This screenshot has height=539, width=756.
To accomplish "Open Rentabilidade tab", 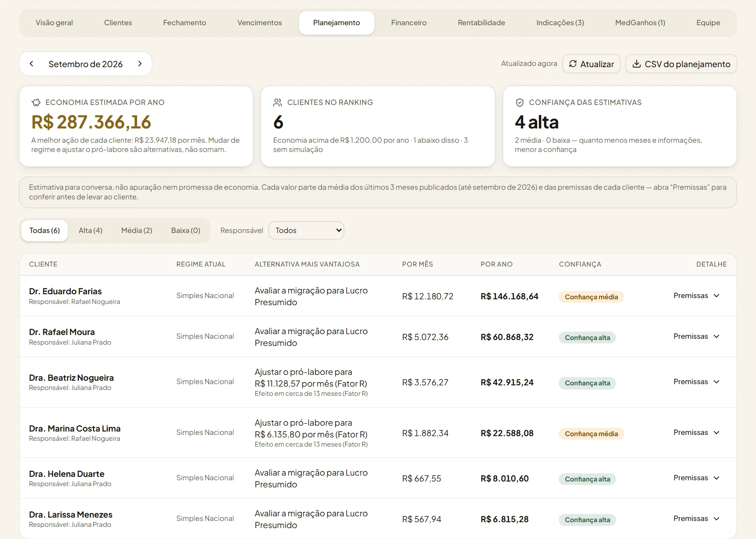I will tap(481, 23).
